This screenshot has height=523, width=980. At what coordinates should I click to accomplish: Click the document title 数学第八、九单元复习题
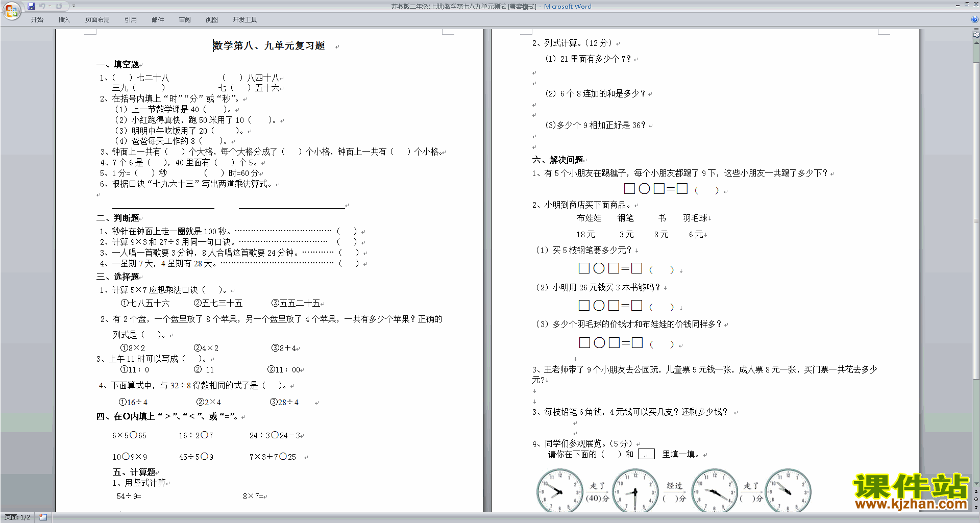(x=269, y=46)
